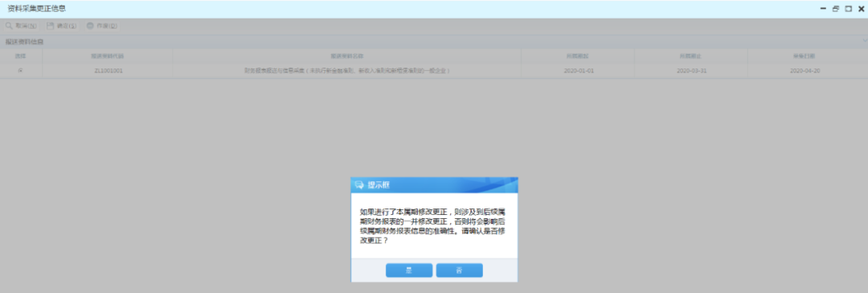868x293 pixels.
Task: Click the 提示框 dialog title icon
Action: (x=359, y=185)
